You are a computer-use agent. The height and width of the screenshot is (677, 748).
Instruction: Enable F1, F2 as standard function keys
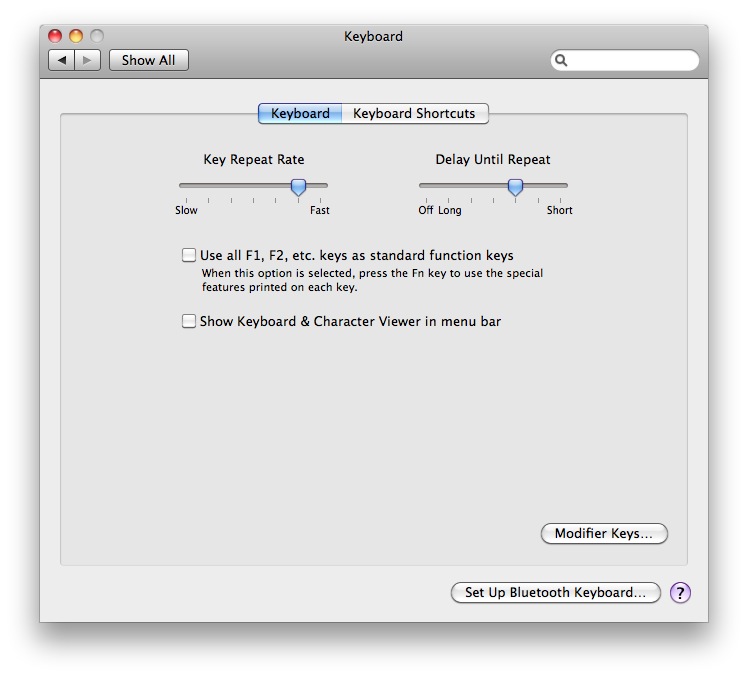pos(188,255)
